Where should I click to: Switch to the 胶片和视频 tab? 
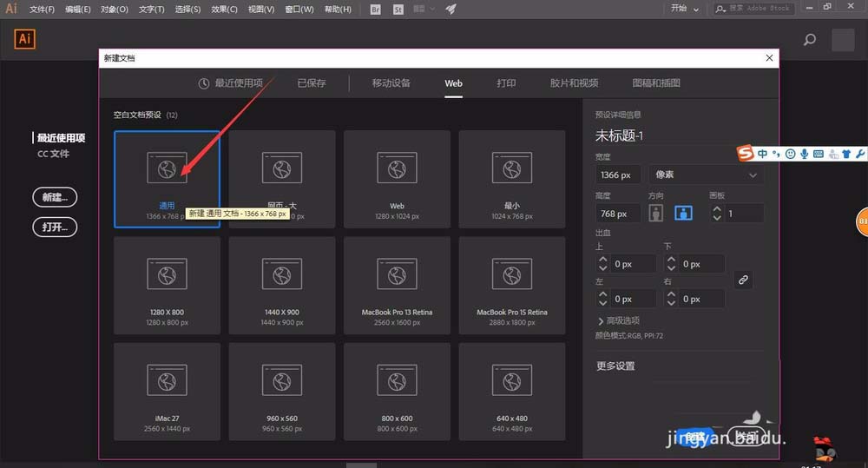(x=574, y=83)
